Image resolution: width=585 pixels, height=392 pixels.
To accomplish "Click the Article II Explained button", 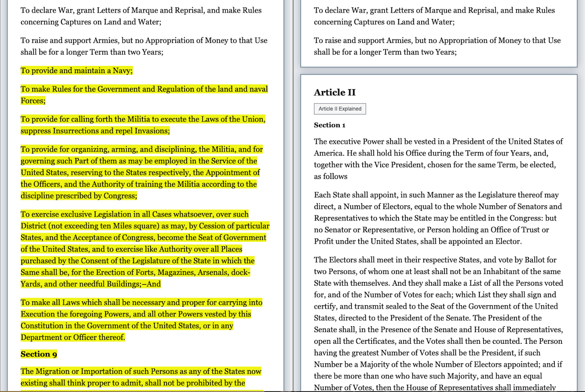I will point(340,109).
